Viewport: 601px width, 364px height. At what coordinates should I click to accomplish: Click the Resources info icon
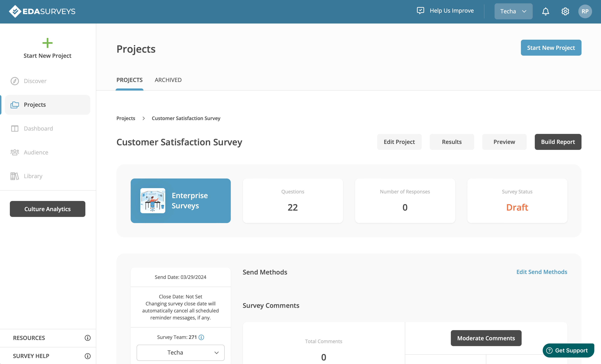point(88,338)
